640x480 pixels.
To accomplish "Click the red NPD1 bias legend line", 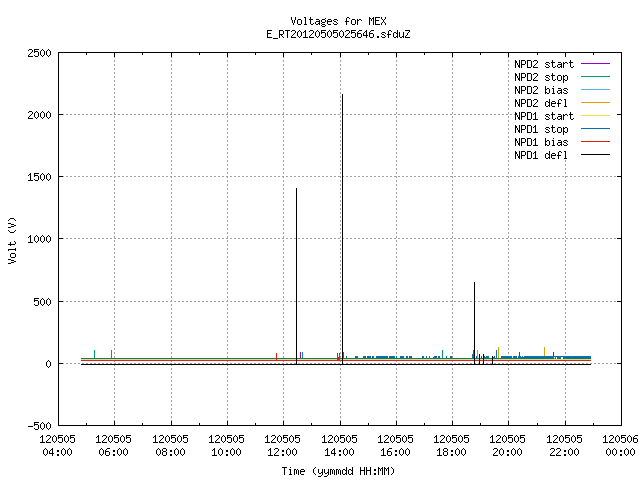I will (x=595, y=142).
